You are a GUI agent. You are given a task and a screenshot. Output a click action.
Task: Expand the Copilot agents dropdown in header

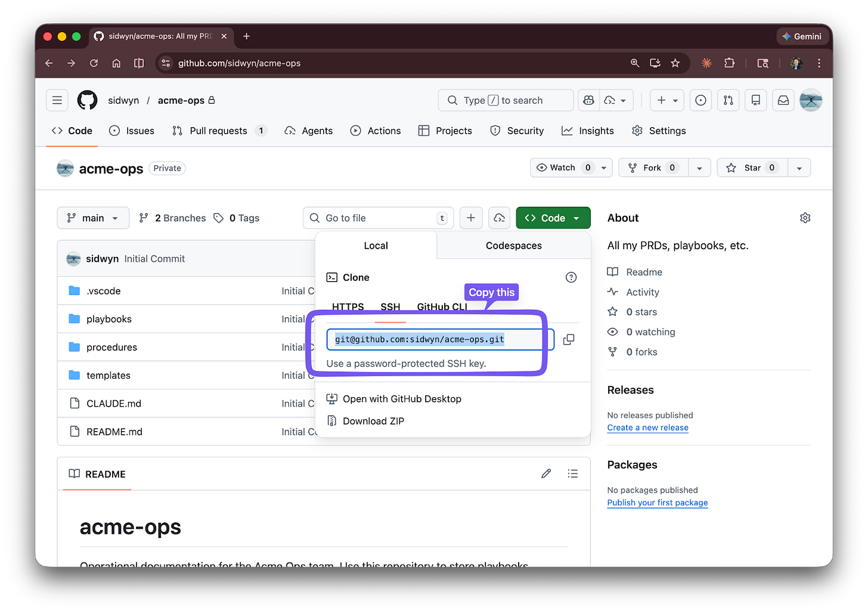pyautogui.click(x=616, y=100)
